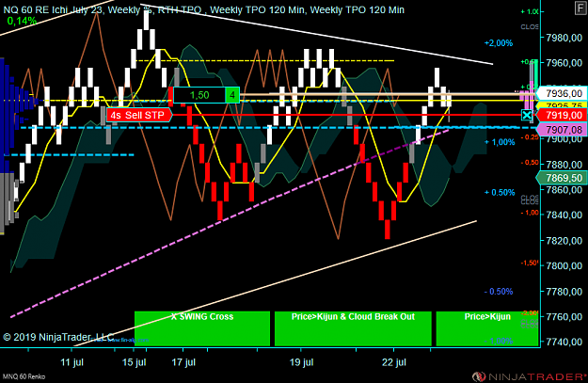Image resolution: width=588 pixels, height=383 pixels.
Task: Click the 7740,00 price axis label
Action: (564, 343)
